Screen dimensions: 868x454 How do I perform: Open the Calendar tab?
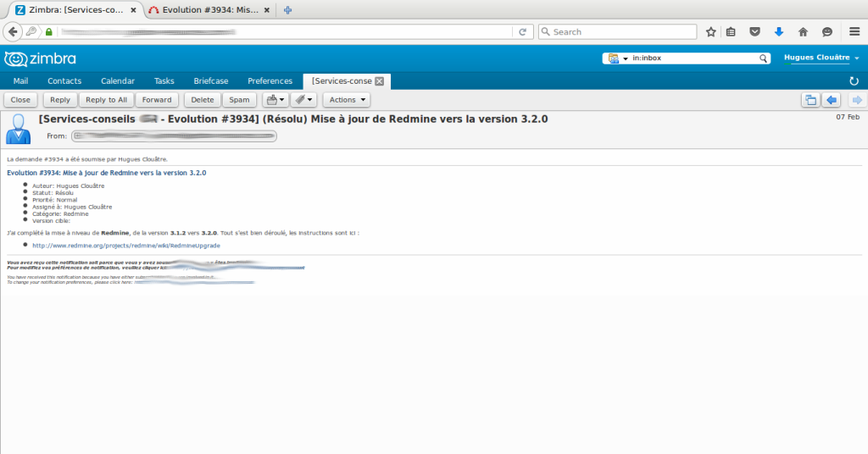pos(117,80)
